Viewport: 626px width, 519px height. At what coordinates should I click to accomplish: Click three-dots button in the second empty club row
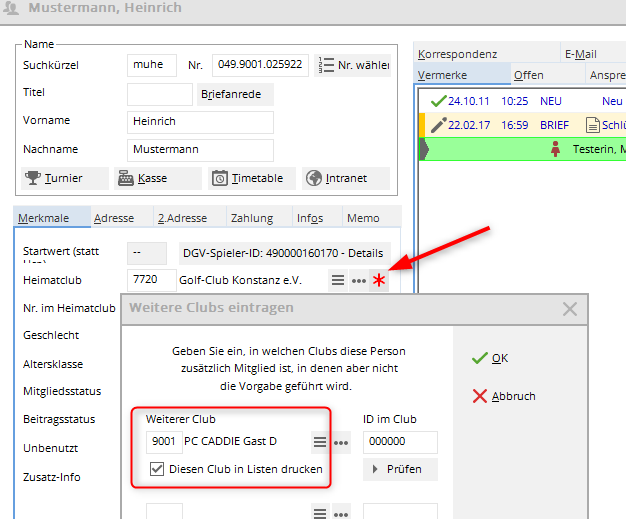click(x=341, y=512)
